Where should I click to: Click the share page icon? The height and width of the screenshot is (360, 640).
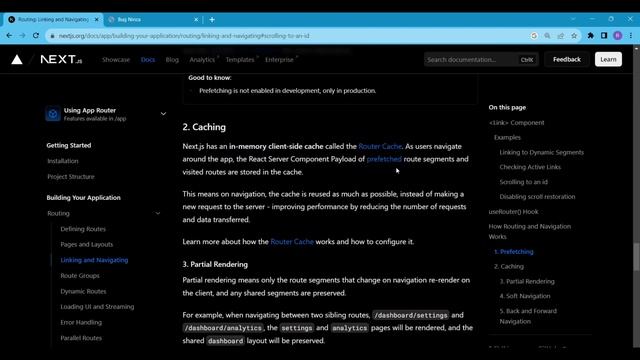561,36
